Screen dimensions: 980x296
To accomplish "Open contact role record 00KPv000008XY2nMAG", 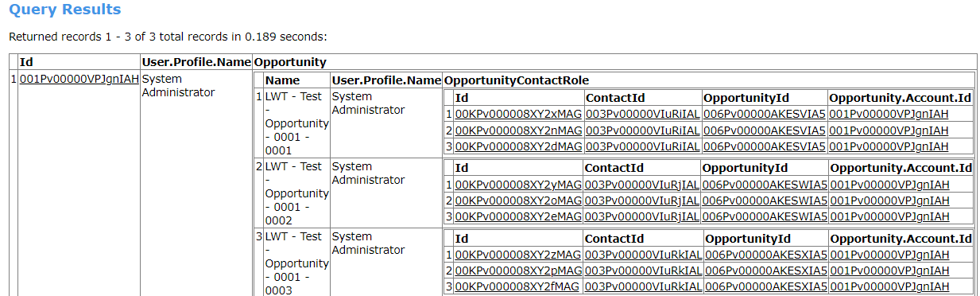I will click(x=518, y=130).
